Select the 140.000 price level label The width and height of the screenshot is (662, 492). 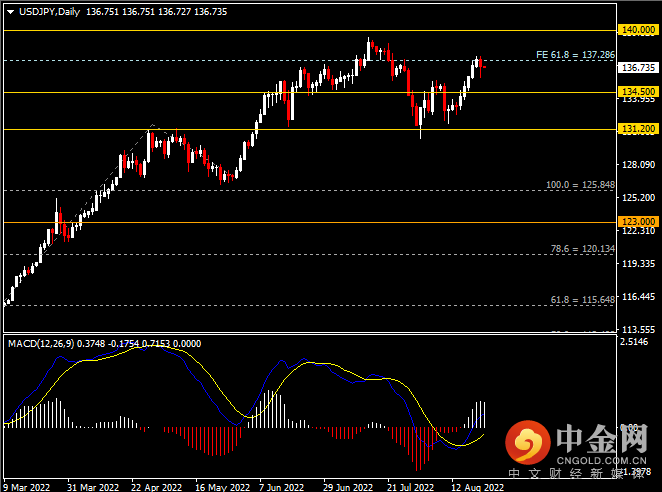(637, 31)
